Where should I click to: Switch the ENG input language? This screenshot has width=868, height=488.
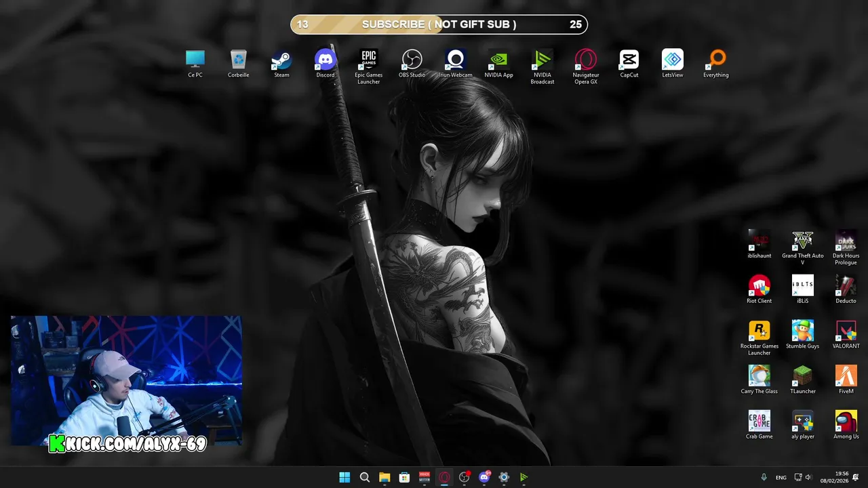[x=781, y=477]
